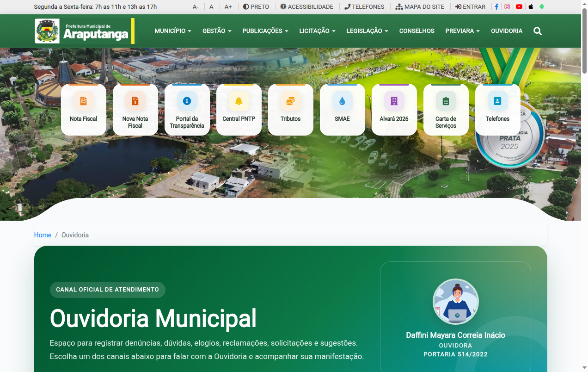Expand the LEGISLAÇÃO dropdown menu

(x=367, y=31)
